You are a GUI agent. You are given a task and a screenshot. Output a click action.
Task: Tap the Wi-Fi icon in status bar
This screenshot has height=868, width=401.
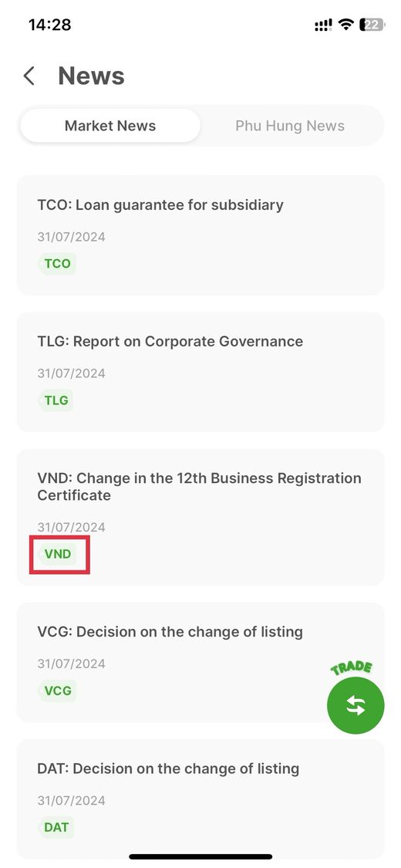pyautogui.click(x=346, y=25)
